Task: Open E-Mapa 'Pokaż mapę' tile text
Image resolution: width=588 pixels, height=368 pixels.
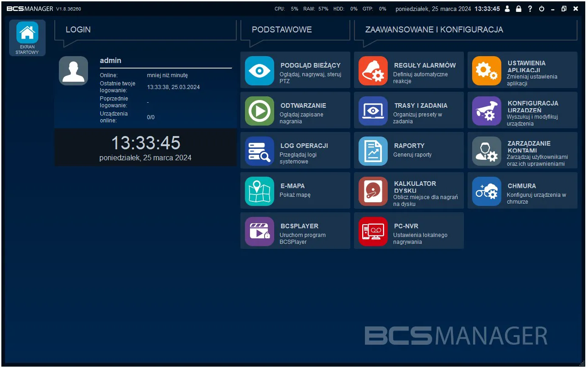Action: coord(295,195)
